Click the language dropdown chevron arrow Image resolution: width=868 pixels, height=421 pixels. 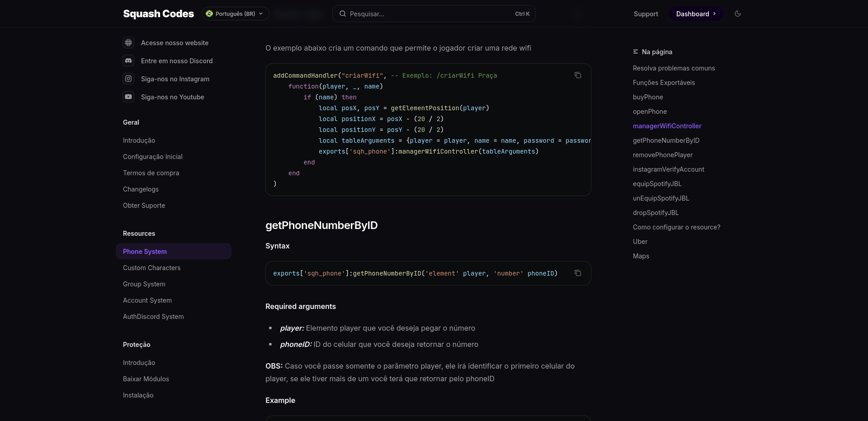261,14
